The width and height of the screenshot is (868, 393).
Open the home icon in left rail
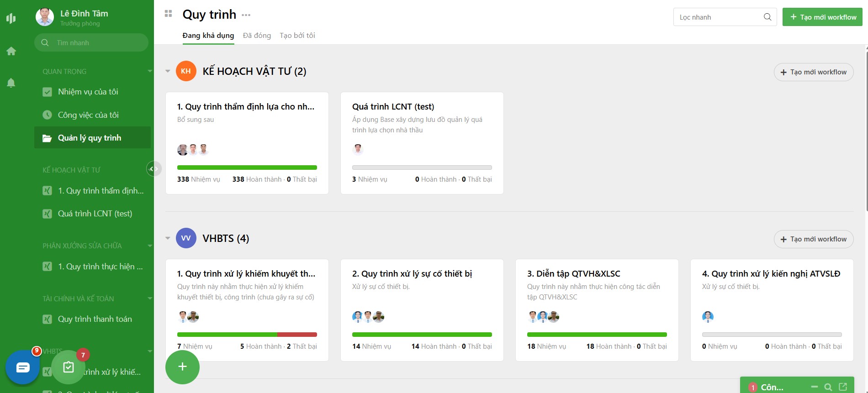[11, 51]
